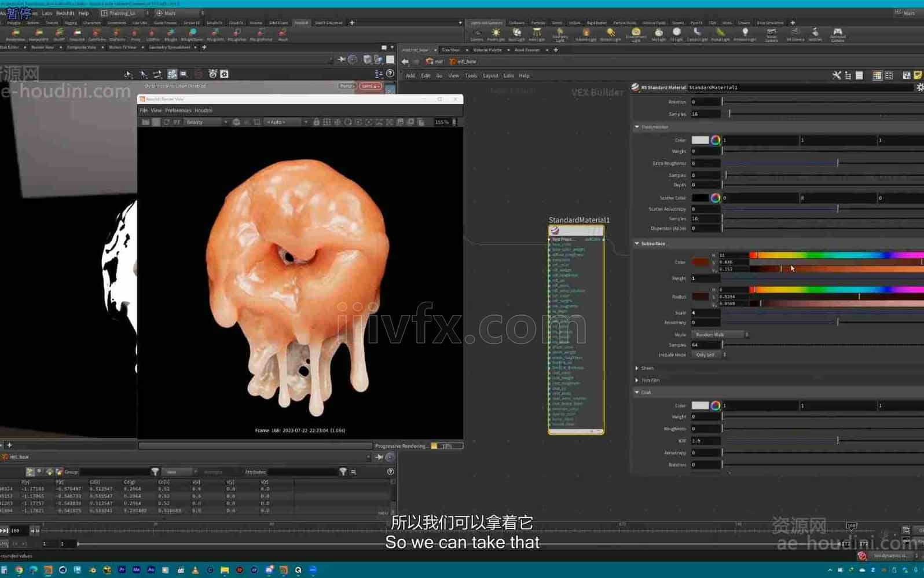Open the Beauty AOV dropdown in Render View
924x578 pixels.
tap(206, 122)
